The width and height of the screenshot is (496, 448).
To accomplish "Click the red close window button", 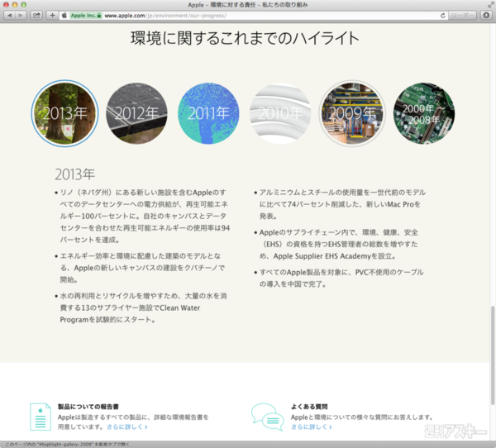I will [6, 5].
